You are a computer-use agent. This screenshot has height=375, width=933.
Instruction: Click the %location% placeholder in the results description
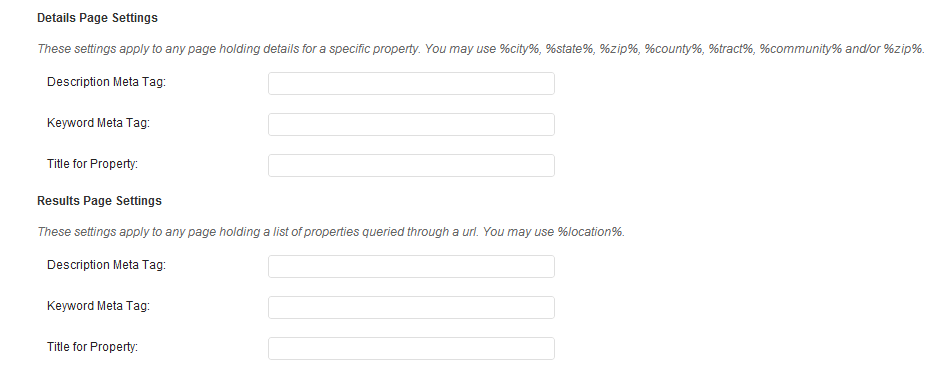coord(590,232)
